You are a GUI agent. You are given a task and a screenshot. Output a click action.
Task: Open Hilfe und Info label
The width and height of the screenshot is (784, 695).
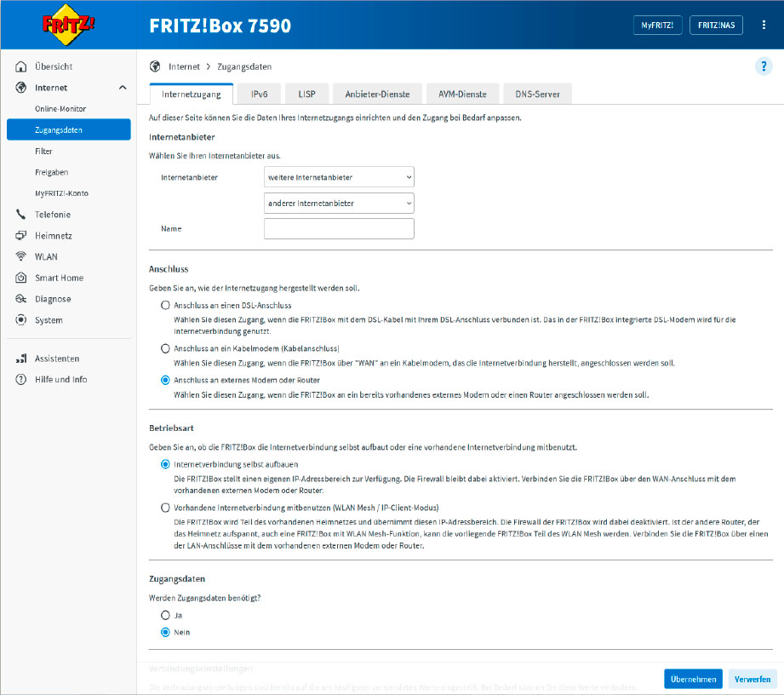point(61,379)
